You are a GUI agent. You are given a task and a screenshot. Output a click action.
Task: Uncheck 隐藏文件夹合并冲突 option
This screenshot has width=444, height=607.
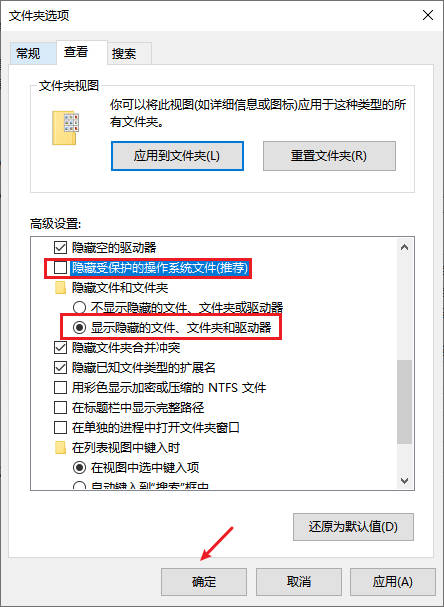click(x=60, y=348)
